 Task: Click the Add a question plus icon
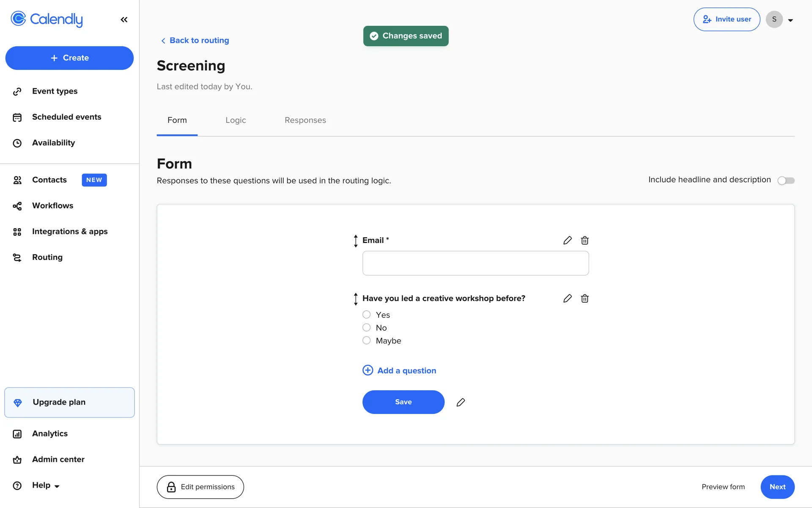pos(368,370)
